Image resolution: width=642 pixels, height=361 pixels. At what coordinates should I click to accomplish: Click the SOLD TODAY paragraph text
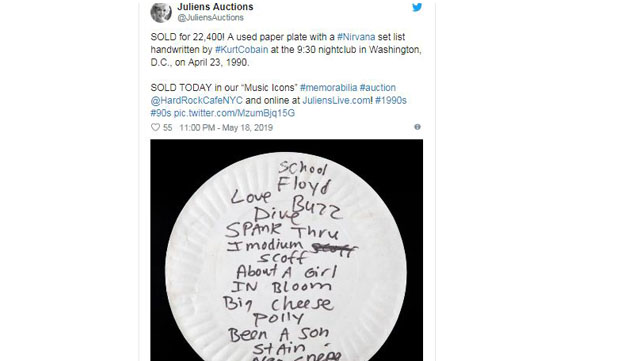[x=278, y=100]
